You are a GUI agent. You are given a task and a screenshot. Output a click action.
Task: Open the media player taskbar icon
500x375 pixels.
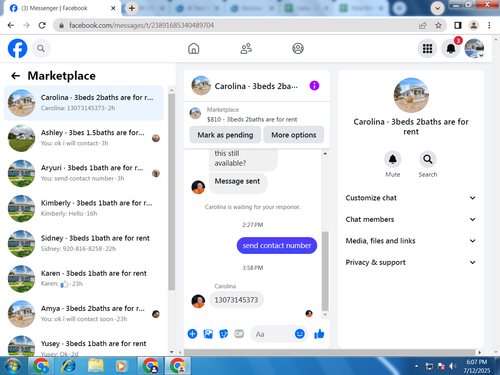[x=121, y=366]
